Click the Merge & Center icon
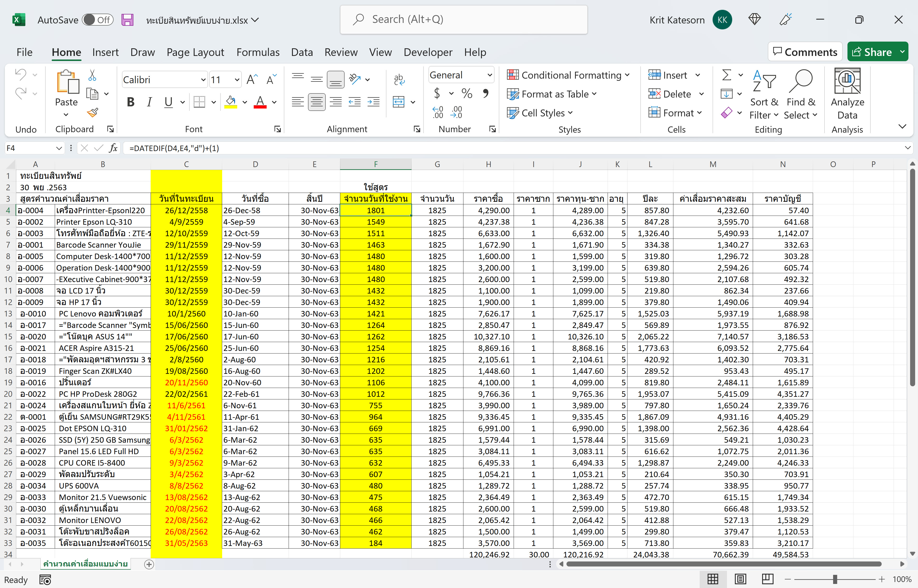The height and width of the screenshot is (588, 918). click(399, 102)
